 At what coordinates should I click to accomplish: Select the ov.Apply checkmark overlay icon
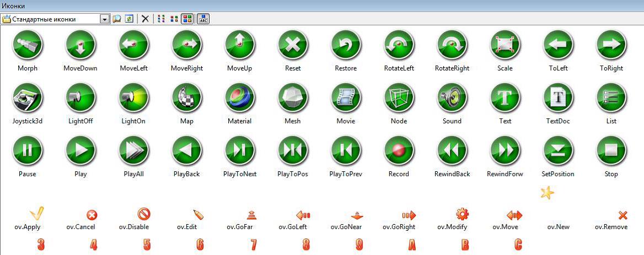(x=36, y=214)
